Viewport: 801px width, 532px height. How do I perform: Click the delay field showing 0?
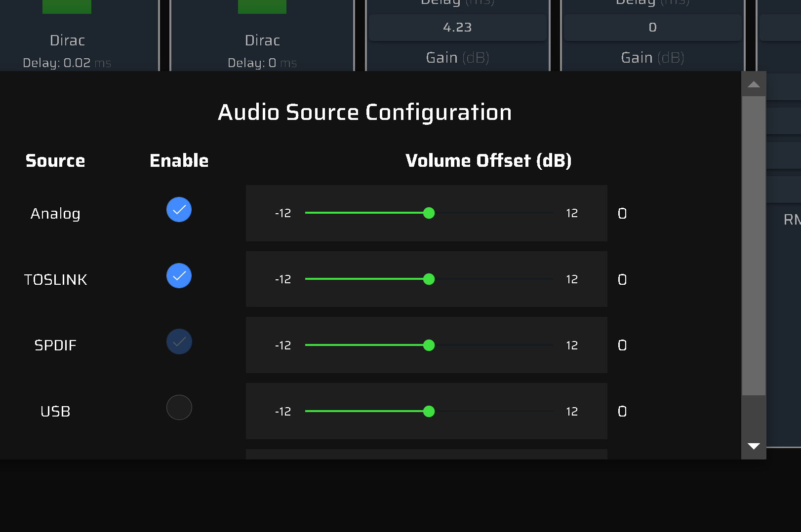click(652, 28)
